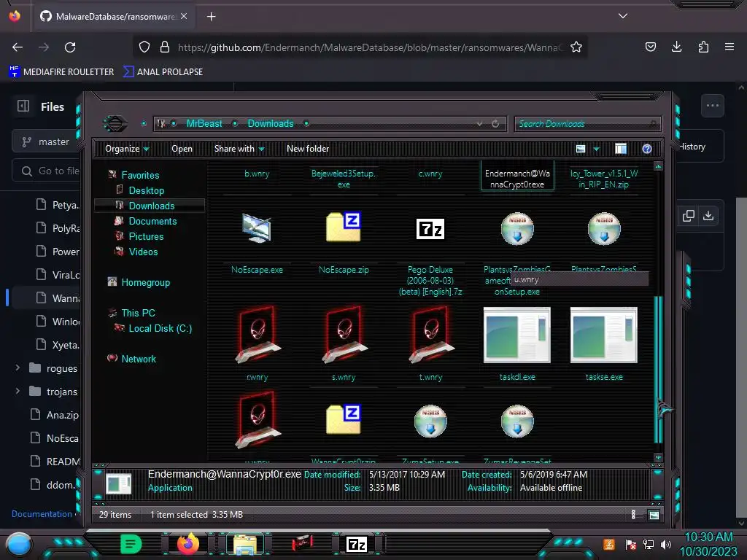
Task: Select the NoEscape.zip archive icon
Action: [344, 227]
